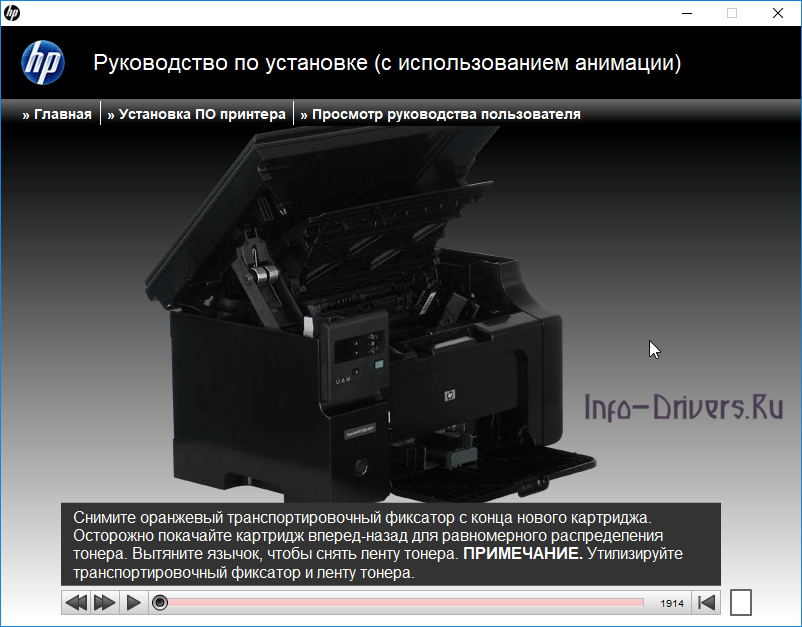Click the frame counter showing 1914
Screen dimensions: 802x627
[x=674, y=603]
